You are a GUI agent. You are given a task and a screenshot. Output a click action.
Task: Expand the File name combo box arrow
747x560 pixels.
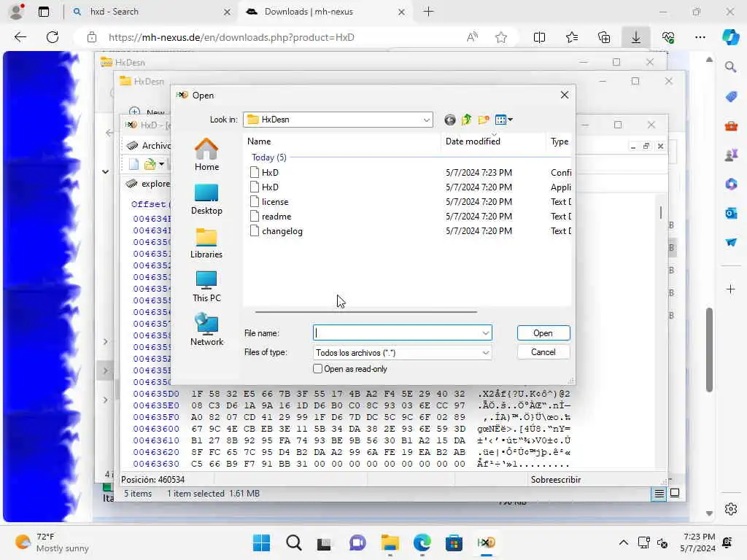click(485, 332)
